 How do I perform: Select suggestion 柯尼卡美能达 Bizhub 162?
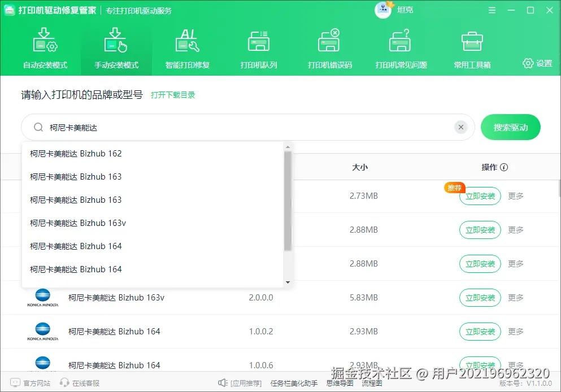pyautogui.click(x=153, y=154)
